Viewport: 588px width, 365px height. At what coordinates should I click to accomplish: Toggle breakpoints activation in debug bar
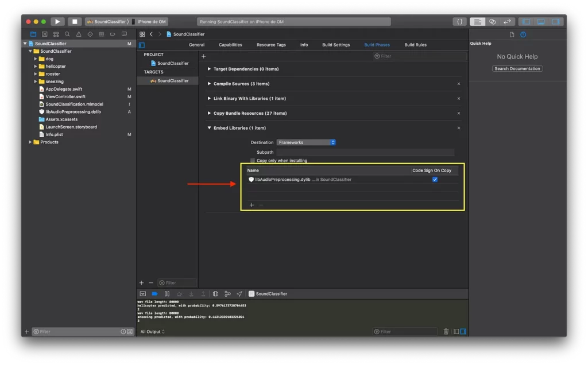[x=154, y=294]
